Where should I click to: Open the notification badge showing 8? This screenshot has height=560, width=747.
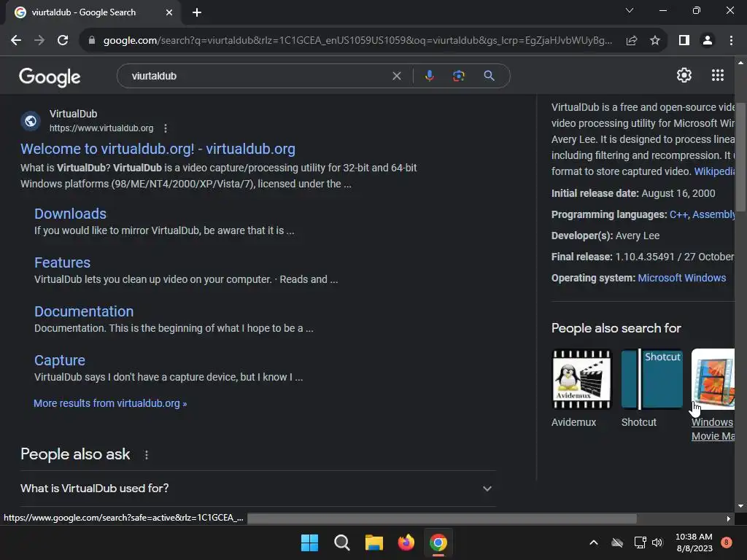point(727,542)
